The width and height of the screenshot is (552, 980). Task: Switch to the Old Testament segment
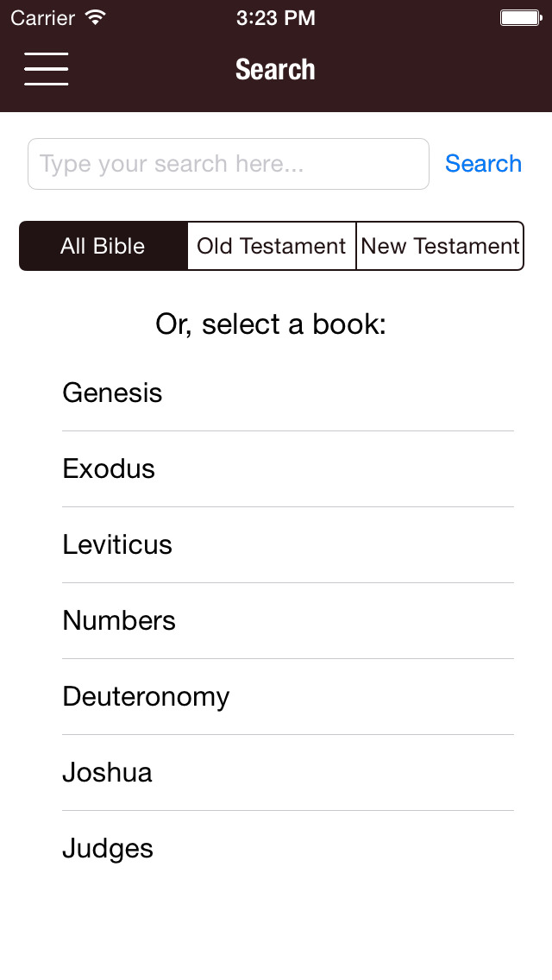point(271,246)
